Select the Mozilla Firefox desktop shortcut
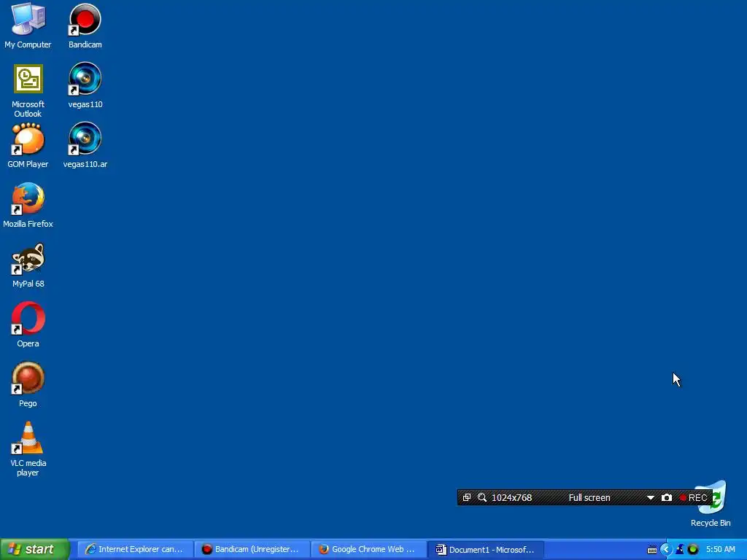The width and height of the screenshot is (747, 560). click(28, 205)
